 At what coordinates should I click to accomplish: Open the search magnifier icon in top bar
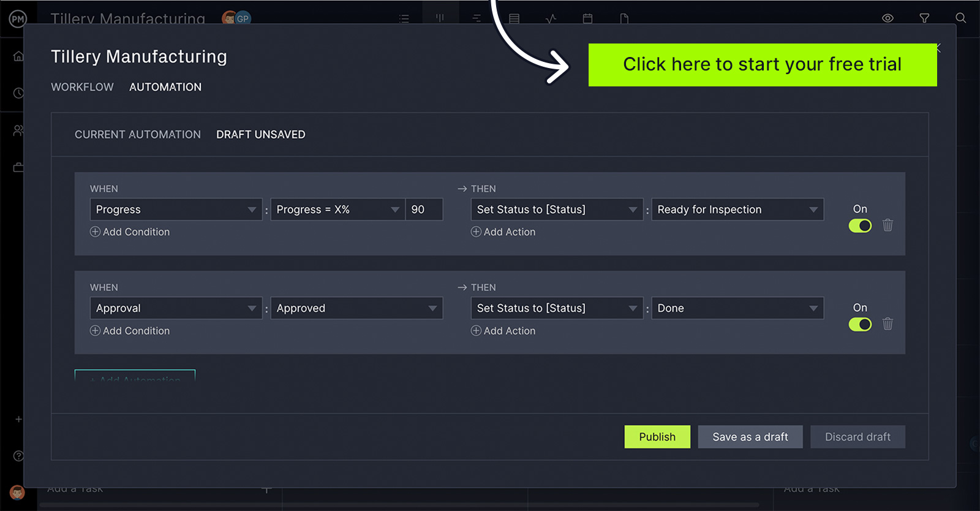[x=961, y=18]
